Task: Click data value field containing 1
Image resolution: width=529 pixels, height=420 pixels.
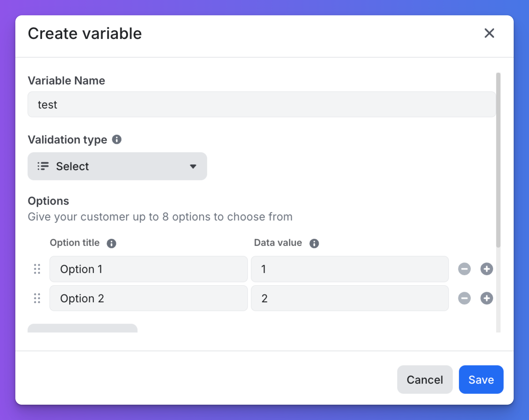Action: coord(350,269)
